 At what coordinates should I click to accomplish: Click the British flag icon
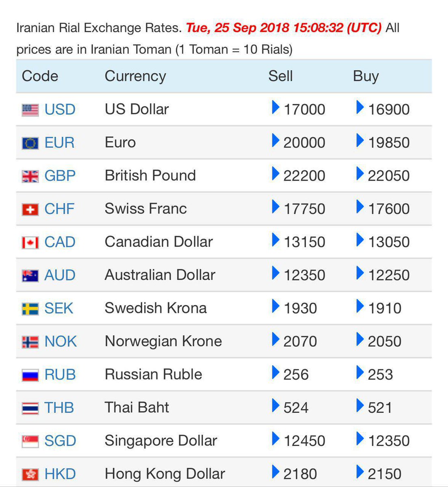pos(30,176)
